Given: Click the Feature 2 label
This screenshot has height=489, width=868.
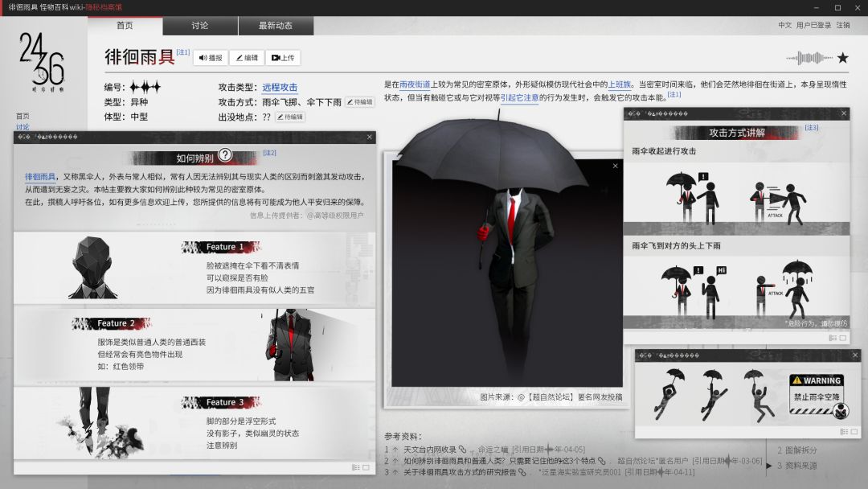Looking at the screenshot, I should point(113,323).
